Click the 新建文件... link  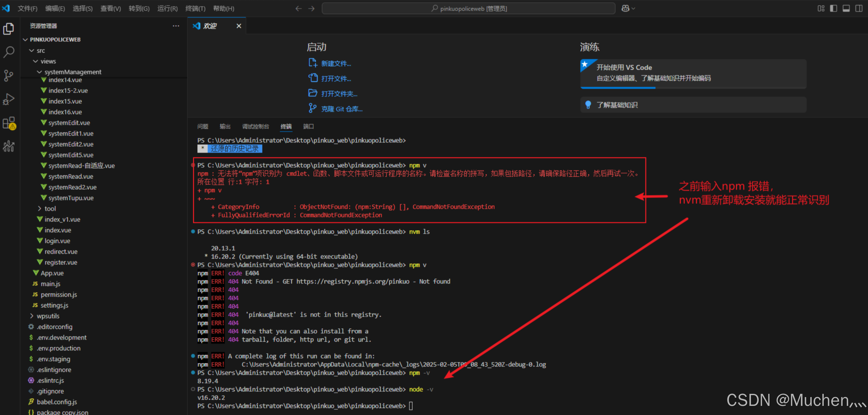[x=336, y=63]
